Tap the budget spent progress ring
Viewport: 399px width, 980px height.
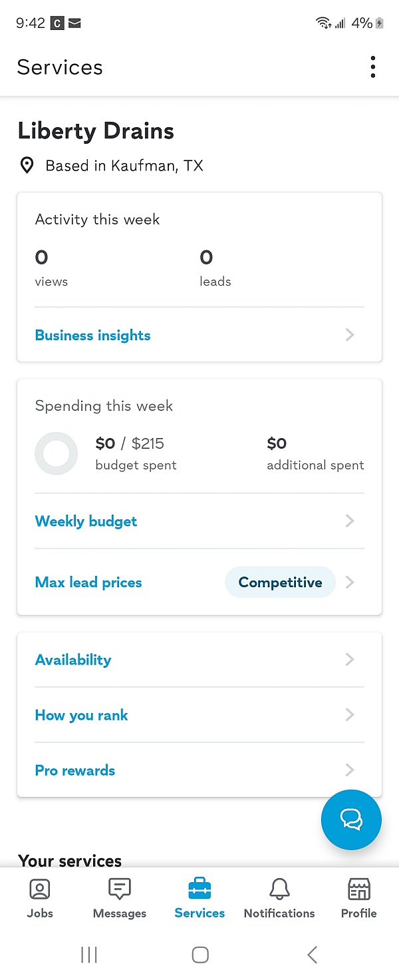point(56,453)
